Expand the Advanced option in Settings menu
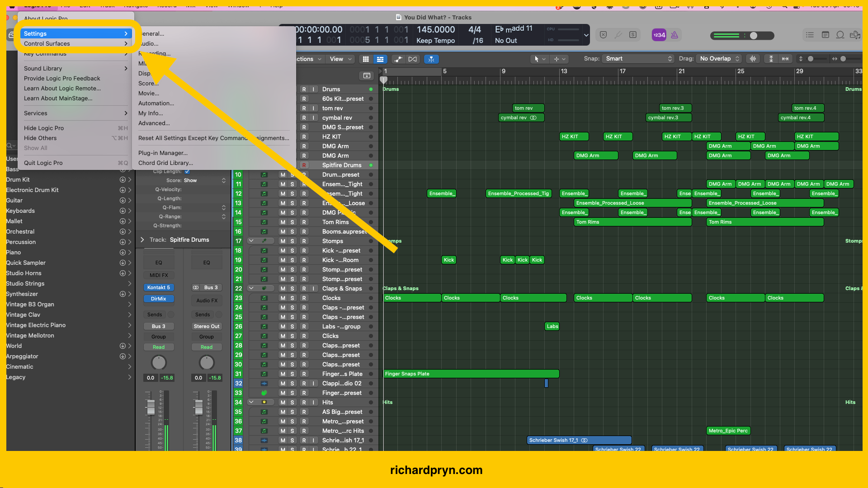Screen dimensions: 868x488 (x=153, y=123)
